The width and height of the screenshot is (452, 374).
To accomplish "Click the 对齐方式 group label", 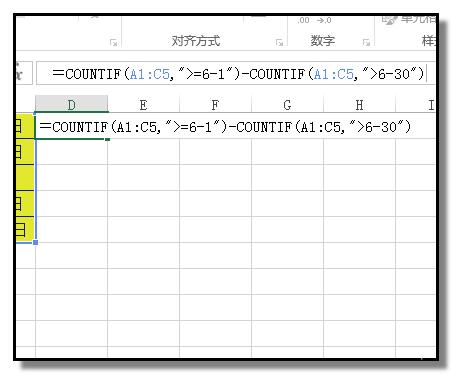I will coord(196,41).
